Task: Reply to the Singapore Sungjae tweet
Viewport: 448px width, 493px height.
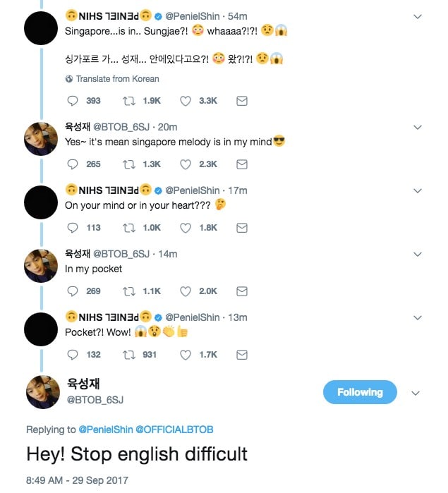Action: click(73, 101)
